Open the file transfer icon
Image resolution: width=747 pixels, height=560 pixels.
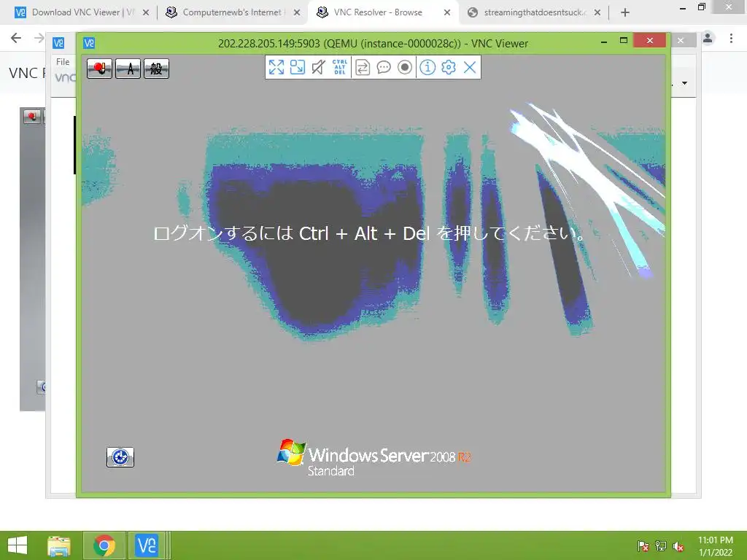363,67
